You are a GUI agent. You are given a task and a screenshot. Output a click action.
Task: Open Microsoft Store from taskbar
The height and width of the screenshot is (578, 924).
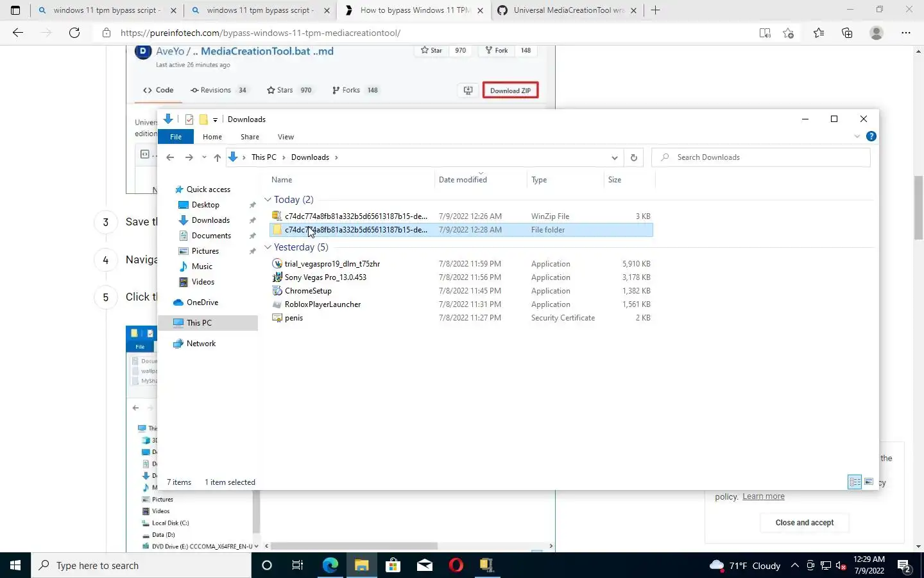pos(393,565)
